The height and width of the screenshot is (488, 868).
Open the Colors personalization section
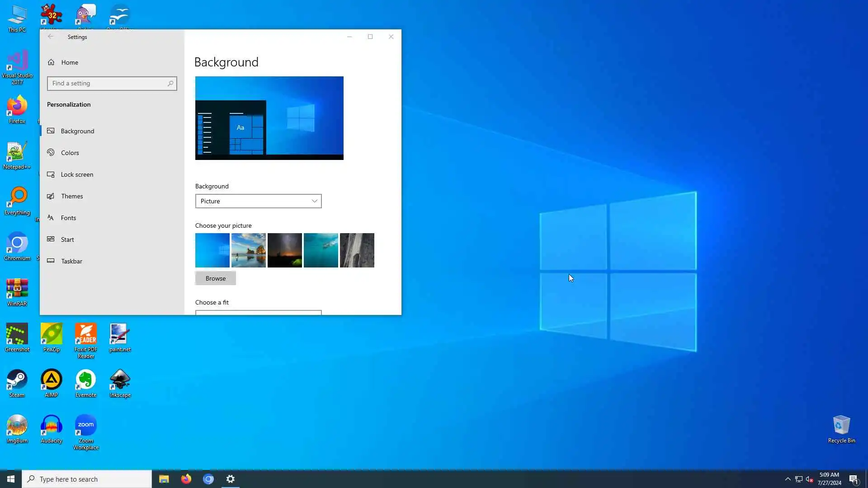[70, 153]
